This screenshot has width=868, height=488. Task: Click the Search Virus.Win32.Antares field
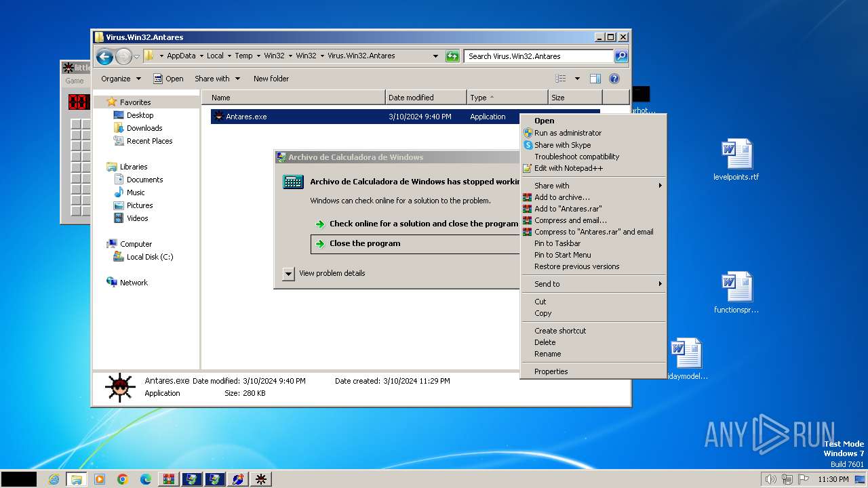539,56
